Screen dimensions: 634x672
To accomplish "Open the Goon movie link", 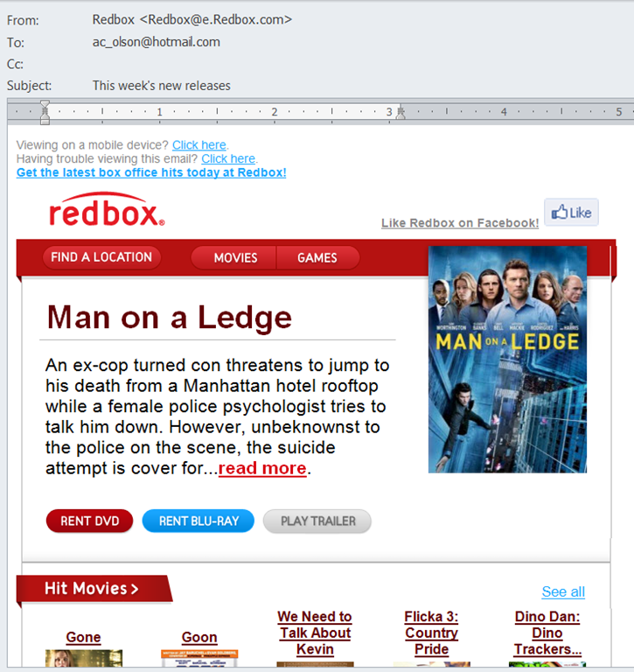I will click(x=199, y=637).
